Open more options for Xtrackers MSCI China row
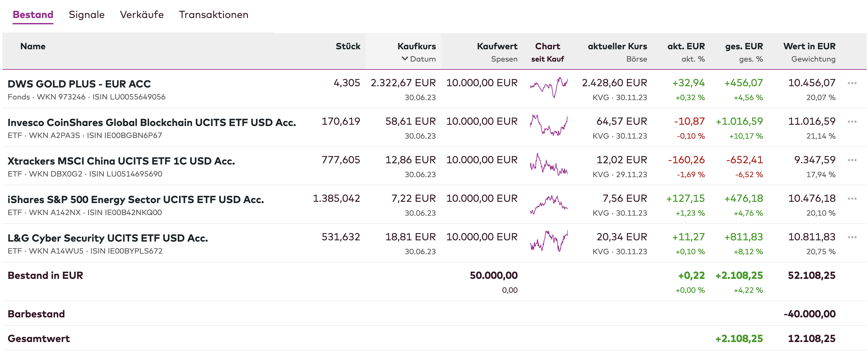The height and width of the screenshot is (360, 868). pyautogui.click(x=852, y=160)
